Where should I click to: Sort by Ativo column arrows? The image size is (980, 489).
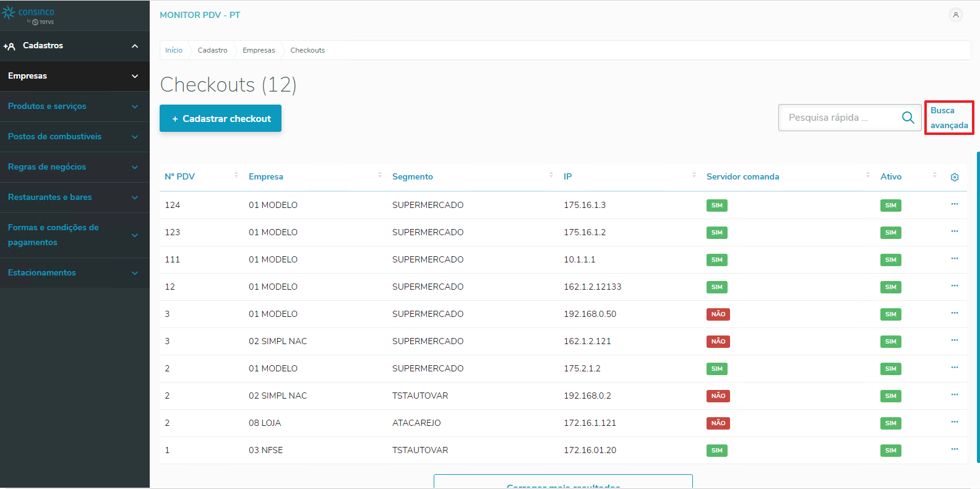click(934, 175)
